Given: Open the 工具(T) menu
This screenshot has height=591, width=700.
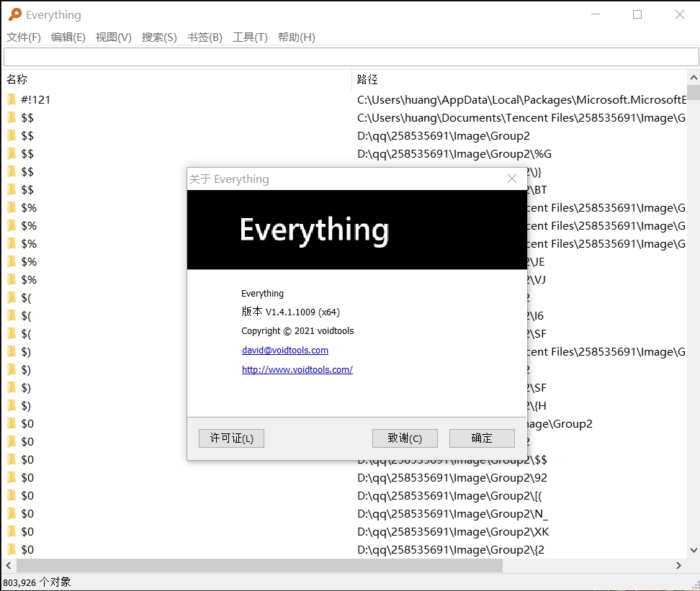Looking at the screenshot, I should click(x=250, y=37).
